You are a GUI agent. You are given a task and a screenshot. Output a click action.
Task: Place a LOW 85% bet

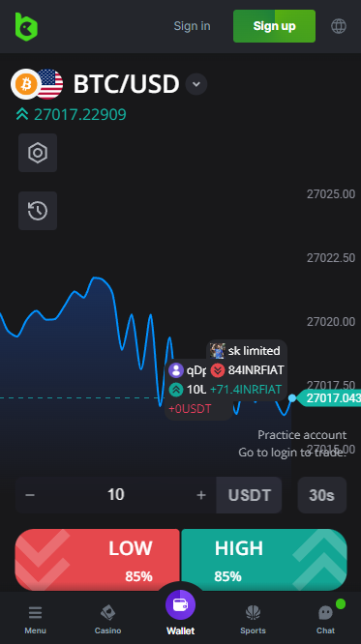98,560
